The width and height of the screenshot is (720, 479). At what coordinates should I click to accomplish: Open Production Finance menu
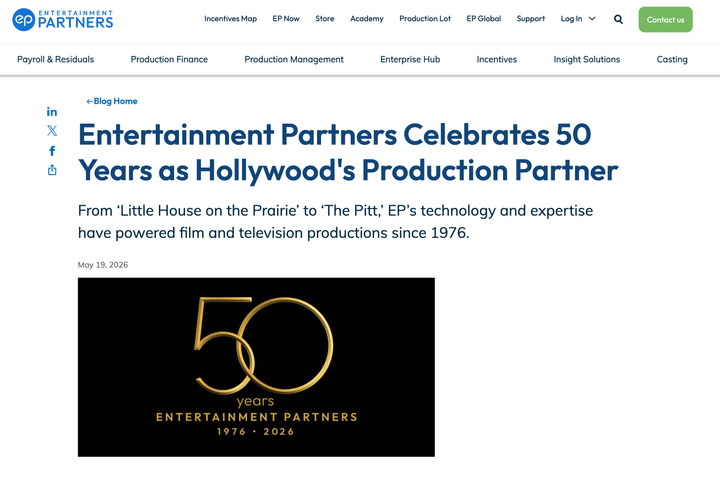[x=169, y=59]
